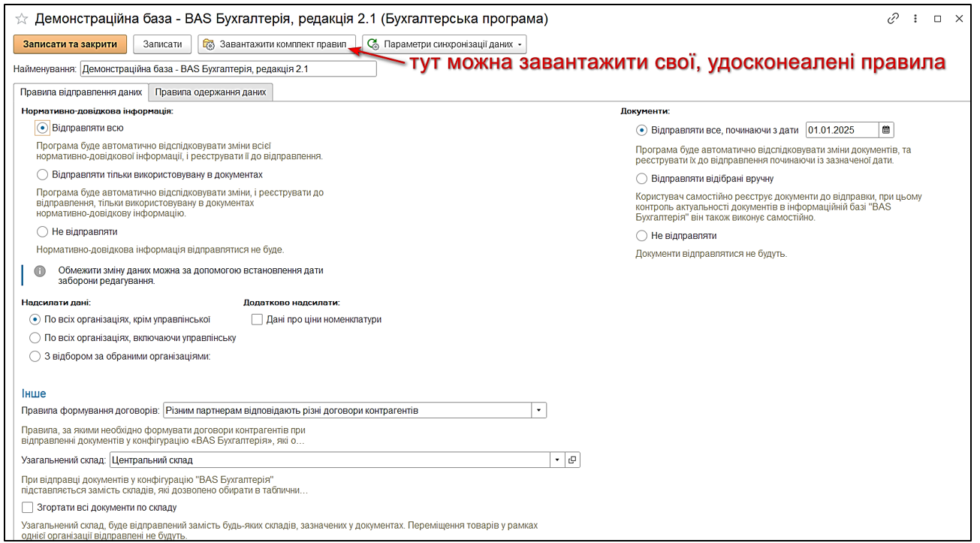This screenshot has height=543, width=980.
Task: Select Відправляти все, починаючи з дати
Action: click(641, 130)
